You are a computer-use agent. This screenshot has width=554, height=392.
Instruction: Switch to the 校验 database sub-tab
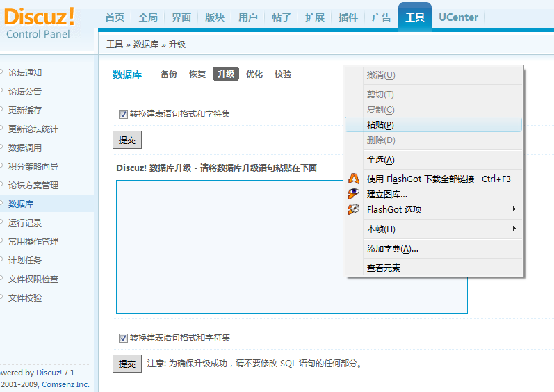(283, 74)
